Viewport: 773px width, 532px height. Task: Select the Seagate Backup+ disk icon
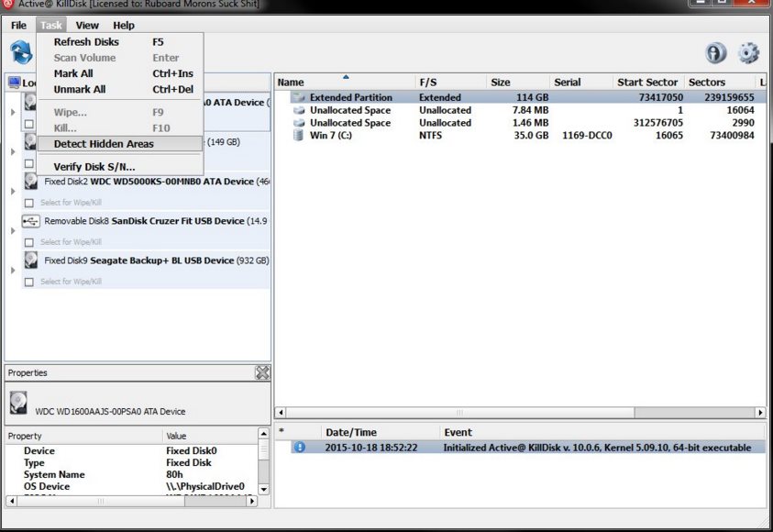click(31, 260)
